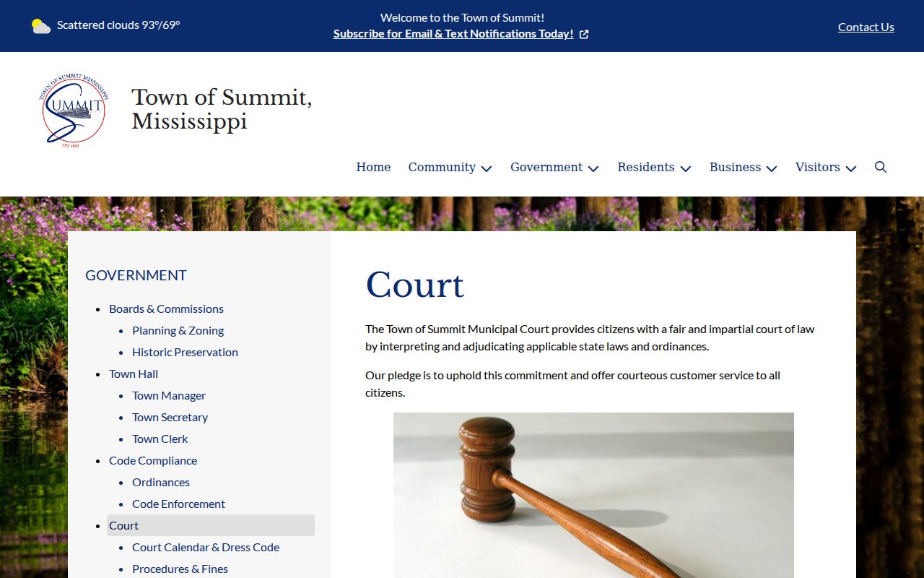924x578 pixels.
Task: Open the Business menu item
Action: 735,167
